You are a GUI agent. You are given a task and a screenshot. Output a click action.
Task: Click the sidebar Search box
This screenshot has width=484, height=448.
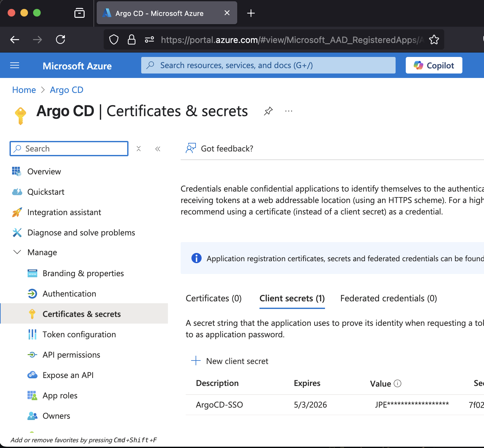coord(69,149)
